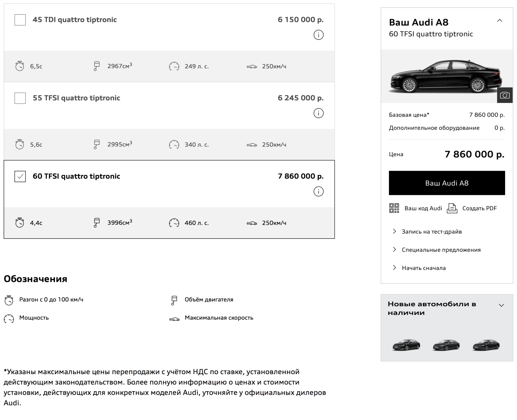Open Запись на тест-драйв link
The height and width of the screenshot is (420, 517).
432,232
